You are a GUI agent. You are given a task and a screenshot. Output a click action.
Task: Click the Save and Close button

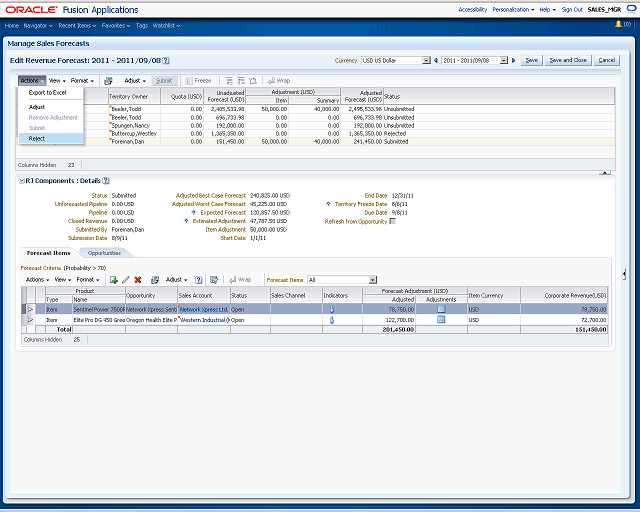coord(568,60)
